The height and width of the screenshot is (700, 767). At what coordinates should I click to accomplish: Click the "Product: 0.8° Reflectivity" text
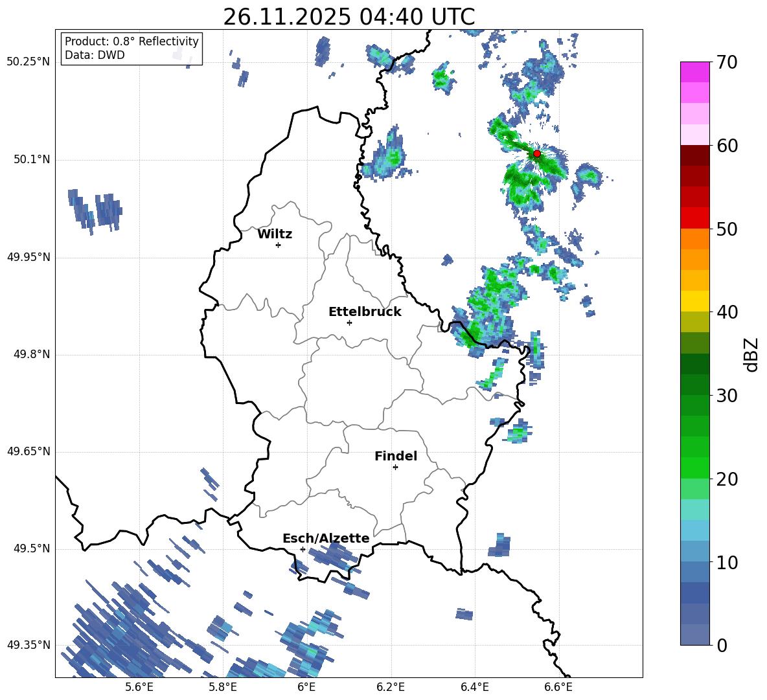pyautogui.click(x=132, y=41)
